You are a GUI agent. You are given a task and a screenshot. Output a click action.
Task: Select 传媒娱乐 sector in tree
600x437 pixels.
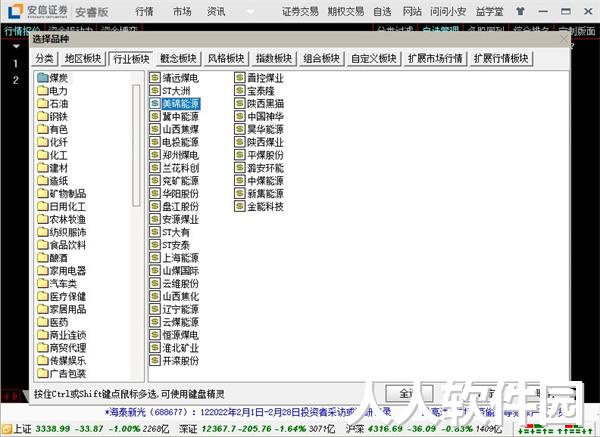pos(62,361)
